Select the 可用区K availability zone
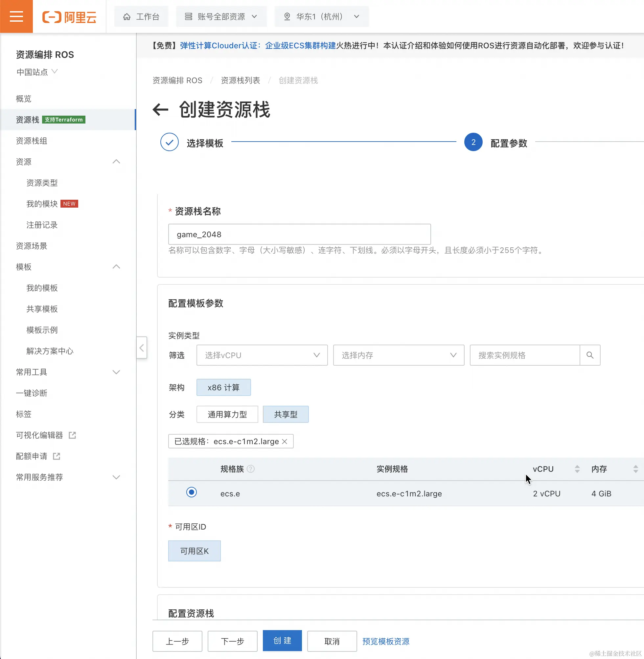 click(x=194, y=551)
